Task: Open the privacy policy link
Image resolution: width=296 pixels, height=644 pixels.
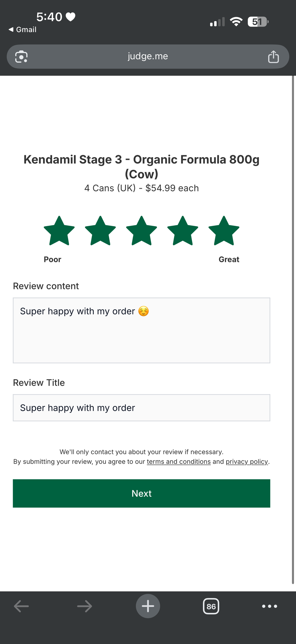Action: coord(247,461)
